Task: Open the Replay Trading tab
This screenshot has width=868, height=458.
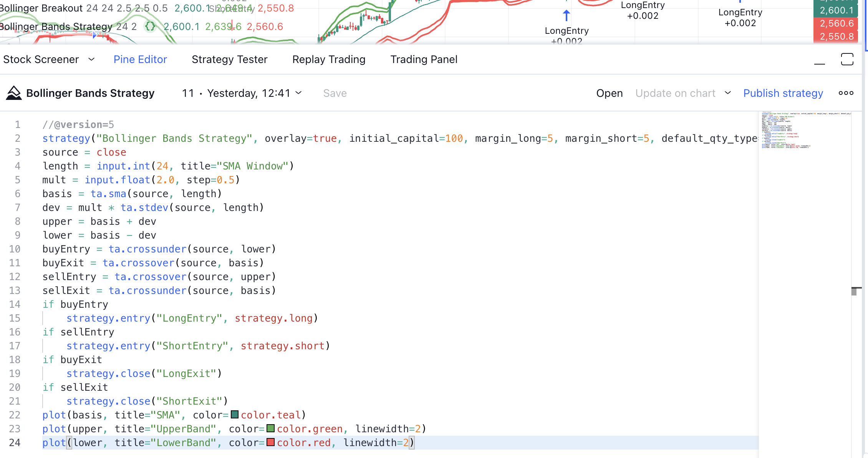Action: tap(329, 60)
